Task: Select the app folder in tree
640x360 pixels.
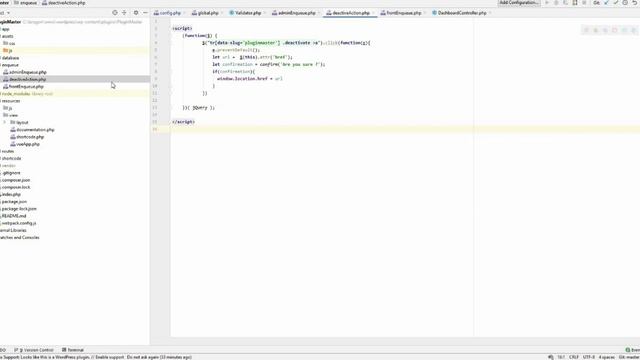Action: [x=5, y=29]
